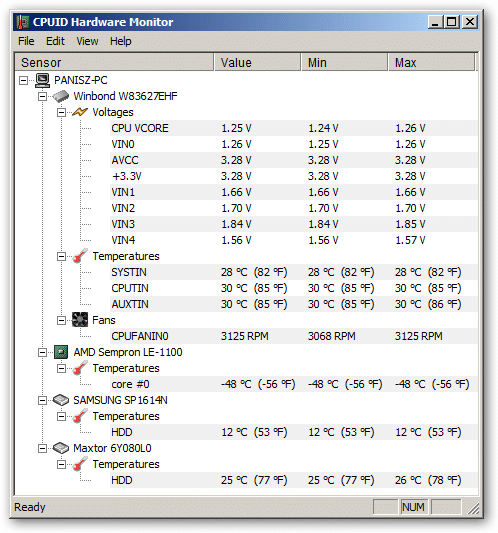The image size is (498, 533).
Task: Collapse the Maxtor 6Y080L0 node
Action: click(x=42, y=449)
